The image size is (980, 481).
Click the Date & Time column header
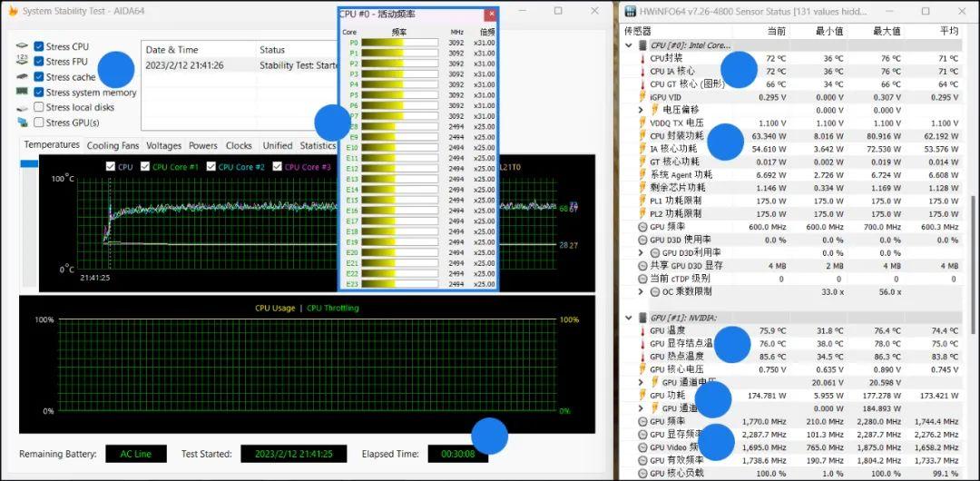(172, 50)
